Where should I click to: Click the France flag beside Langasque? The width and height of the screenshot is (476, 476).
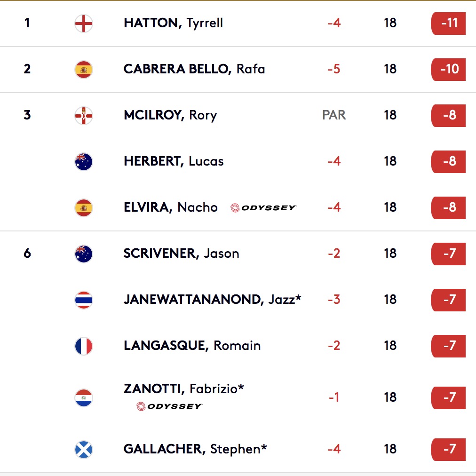83,346
